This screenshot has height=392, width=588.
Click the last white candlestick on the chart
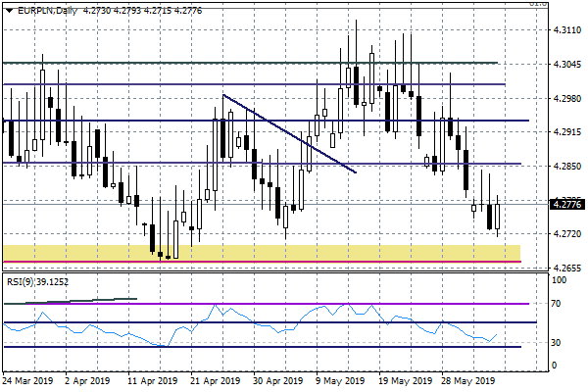point(498,216)
